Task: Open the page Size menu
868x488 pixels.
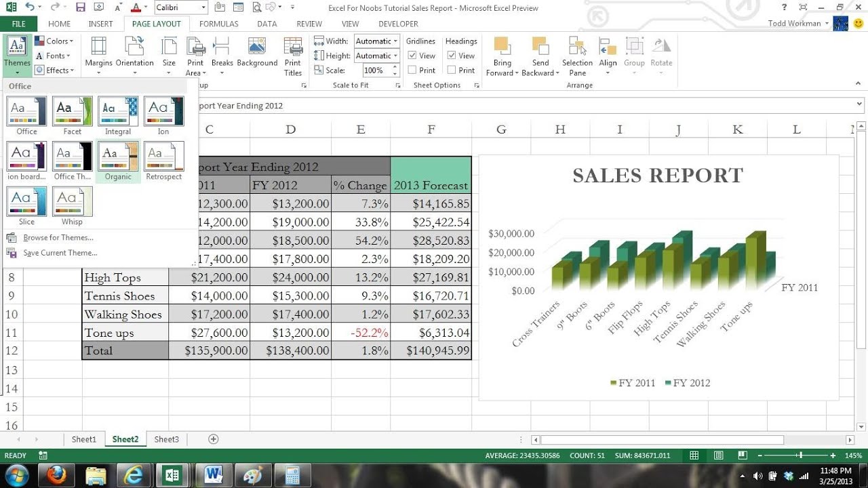Action: [x=169, y=54]
